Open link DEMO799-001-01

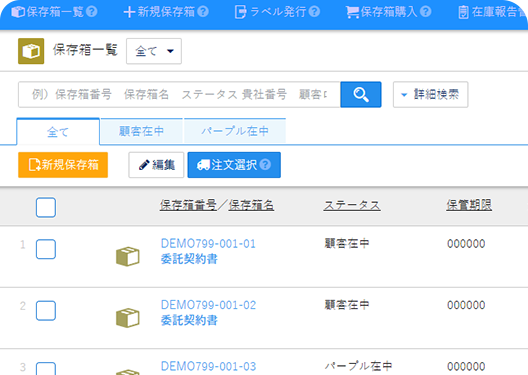coord(208,243)
